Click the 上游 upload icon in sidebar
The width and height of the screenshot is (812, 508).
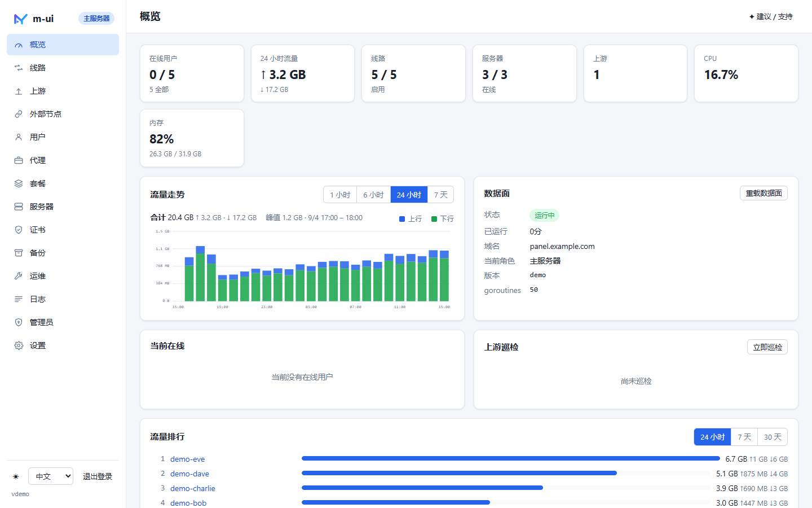pos(19,91)
